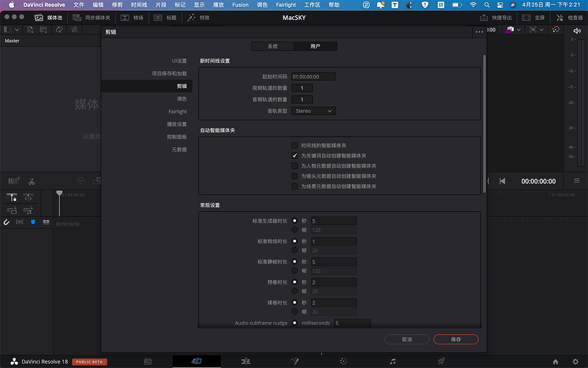Select 调色 in preferences sidebar

tap(182, 99)
